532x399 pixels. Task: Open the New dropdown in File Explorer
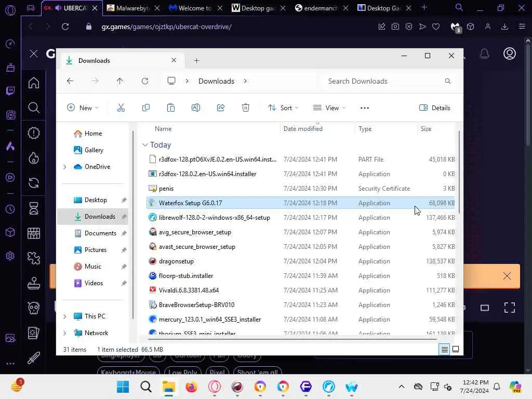click(83, 108)
